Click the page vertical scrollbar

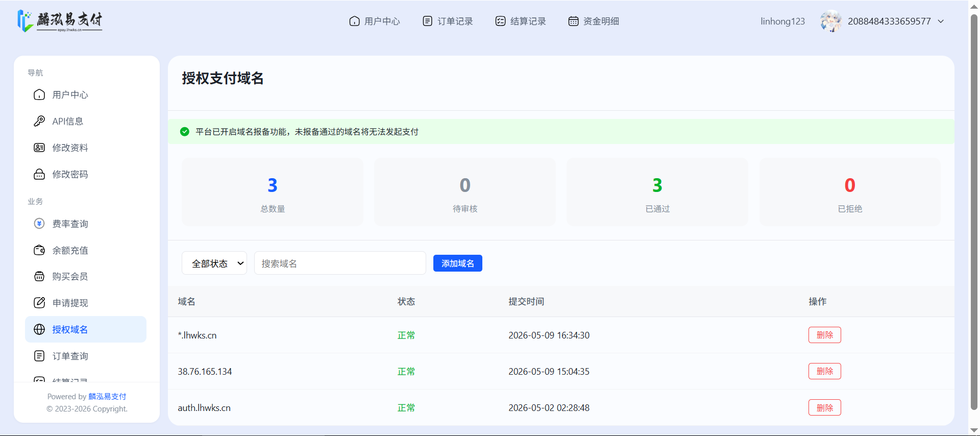pos(974,212)
